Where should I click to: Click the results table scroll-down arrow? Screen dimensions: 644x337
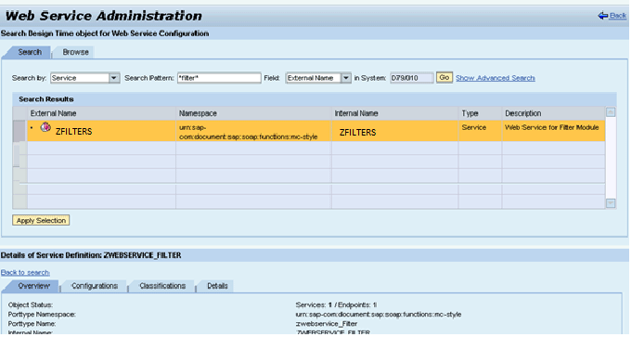tap(611, 203)
